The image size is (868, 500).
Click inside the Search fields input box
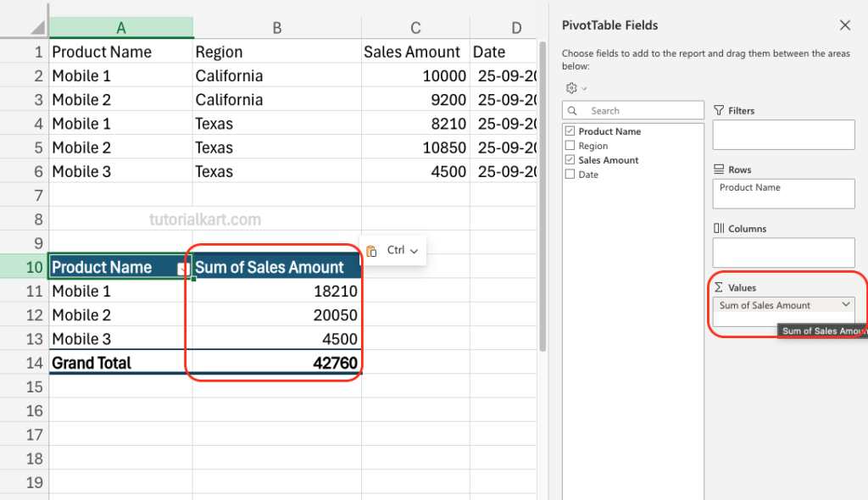[644, 110]
